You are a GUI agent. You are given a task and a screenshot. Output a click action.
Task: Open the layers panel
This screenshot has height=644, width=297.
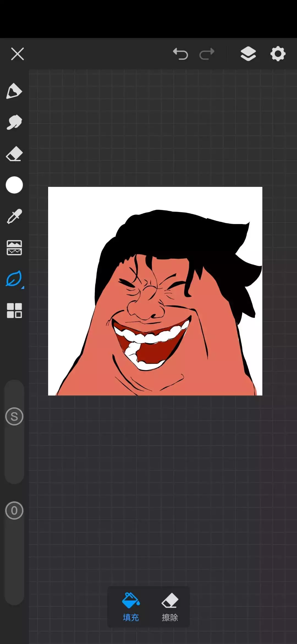coord(248,54)
